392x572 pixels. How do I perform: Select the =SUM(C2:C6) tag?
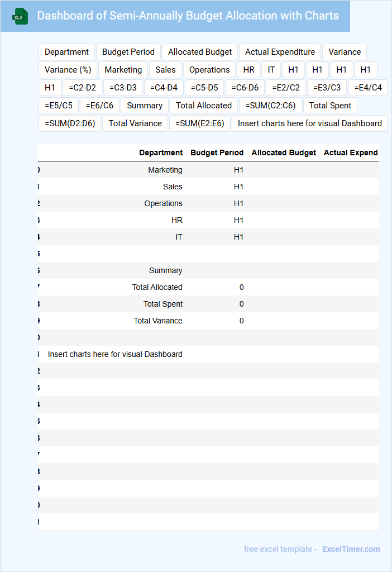pyautogui.click(x=271, y=106)
